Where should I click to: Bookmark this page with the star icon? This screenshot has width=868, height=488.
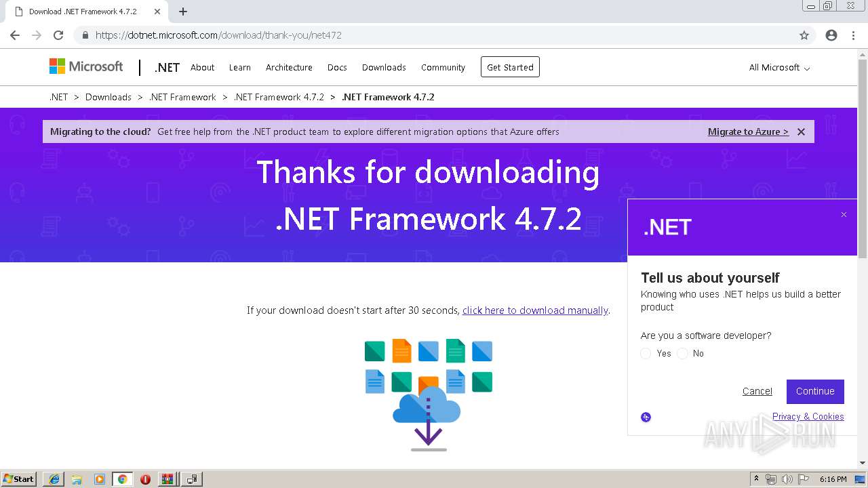804,35
